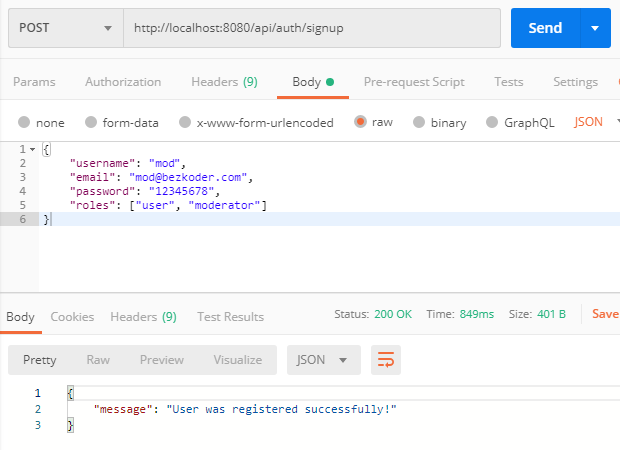This screenshot has width=620, height=450.
Task: Switch to the Params tab
Action: (34, 82)
